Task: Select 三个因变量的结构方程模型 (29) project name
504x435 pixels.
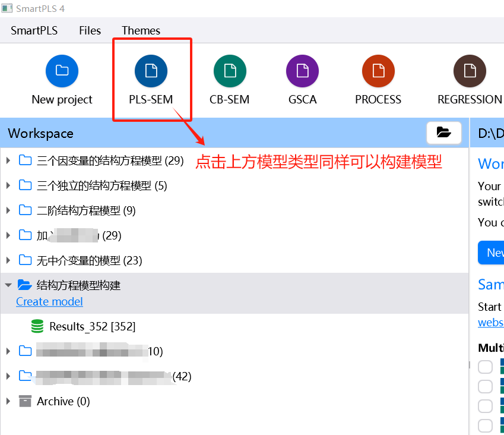Action: pos(110,160)
